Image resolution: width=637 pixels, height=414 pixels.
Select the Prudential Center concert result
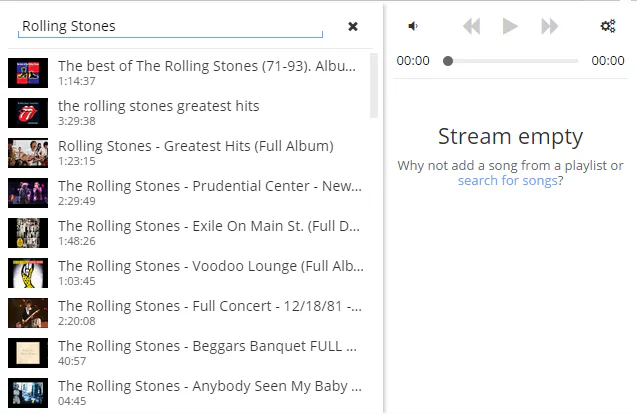click(187, 193)
